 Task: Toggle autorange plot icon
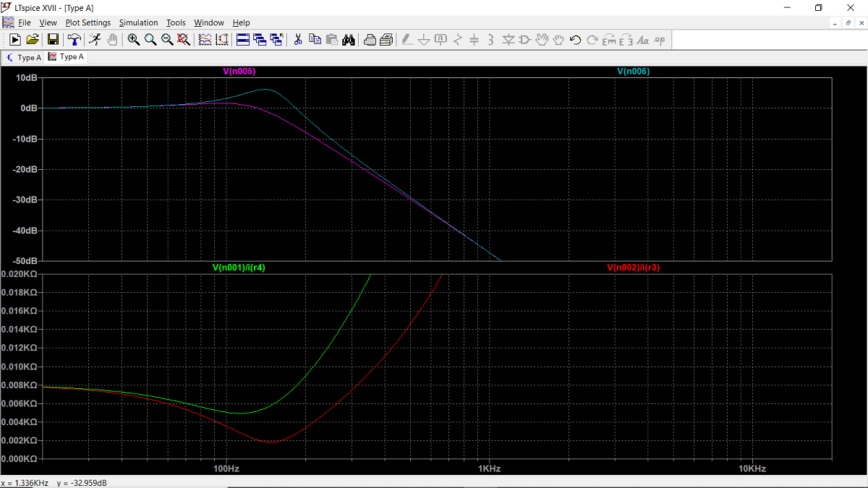tap(205, 40)
